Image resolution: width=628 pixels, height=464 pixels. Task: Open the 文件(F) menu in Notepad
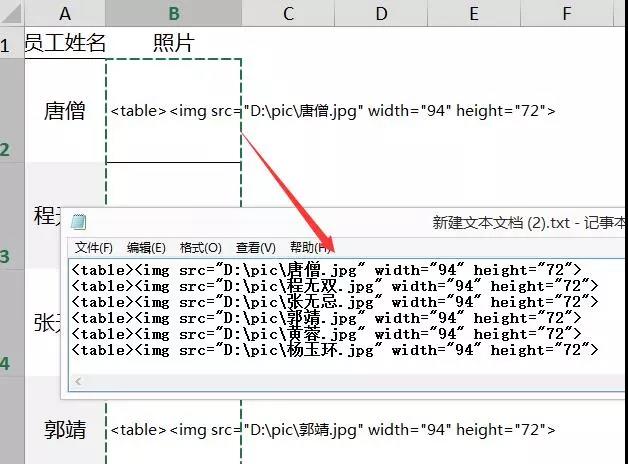[x=94, y=248]
